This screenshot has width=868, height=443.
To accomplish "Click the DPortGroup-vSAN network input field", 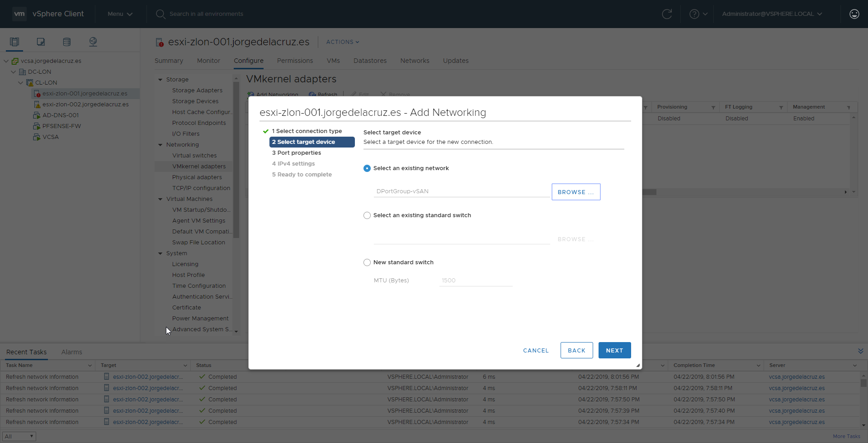I will point(462,191).
